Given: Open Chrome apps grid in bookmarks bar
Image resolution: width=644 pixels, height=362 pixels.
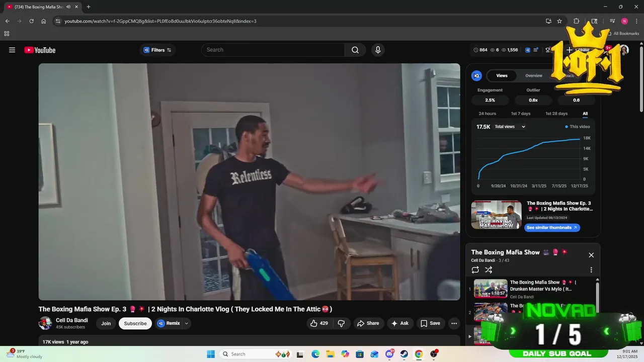Looking at the screenshot, I should click(x=7, y=34).
